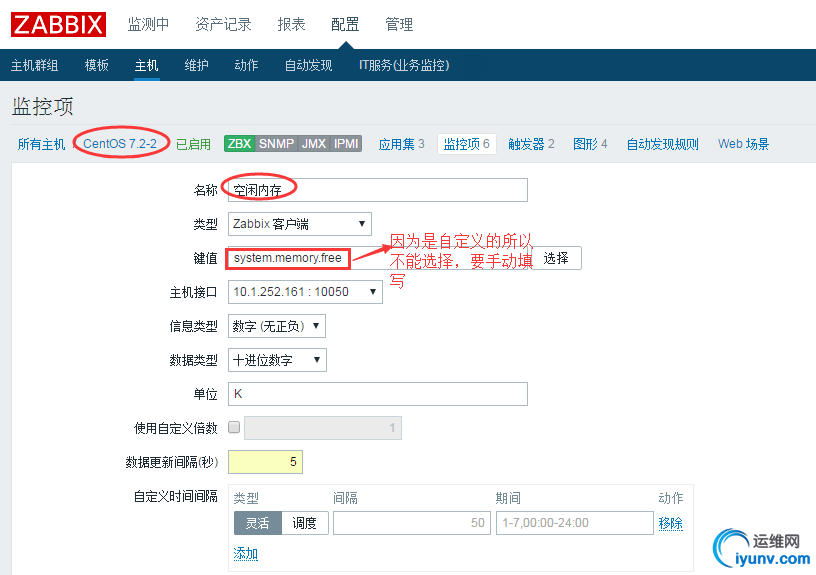Viewport: 816px width, 575px height.
Task: Go to 主机群组 submenu
Action: click(x=34, y=65)
